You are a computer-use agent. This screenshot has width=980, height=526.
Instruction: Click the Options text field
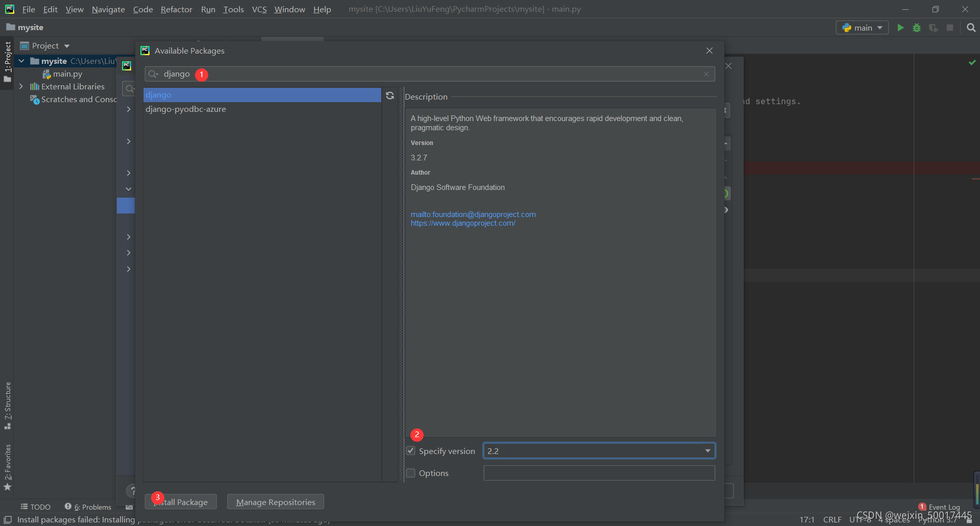[599, 473]
